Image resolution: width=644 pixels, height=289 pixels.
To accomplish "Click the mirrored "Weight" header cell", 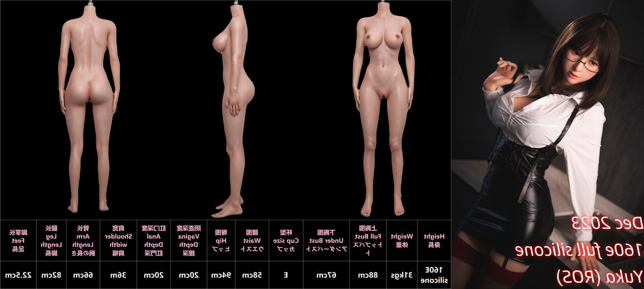I will click(401, 241).
